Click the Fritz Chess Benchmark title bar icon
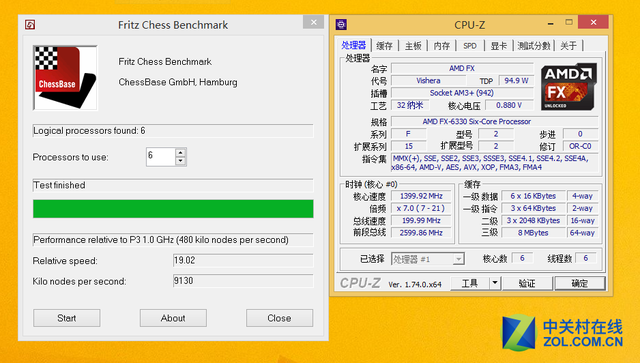Image resolution: width=640 pixels, height=363 pixels. click(30, 25)
